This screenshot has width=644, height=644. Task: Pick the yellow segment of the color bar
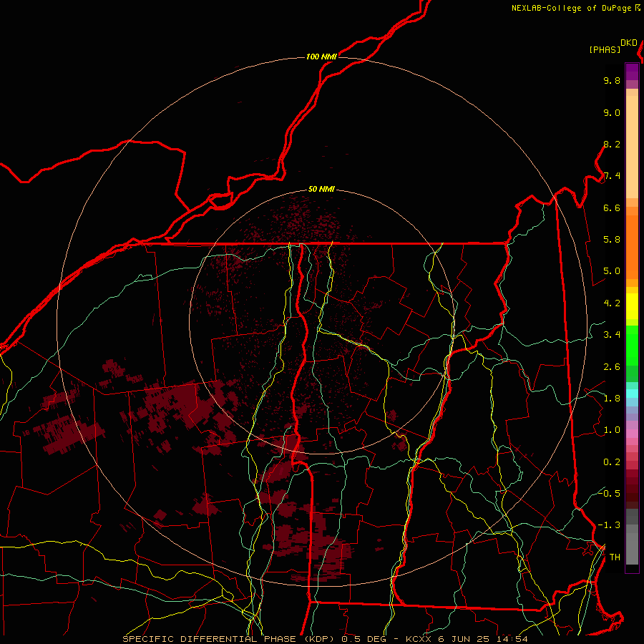[x=632, y=306]
